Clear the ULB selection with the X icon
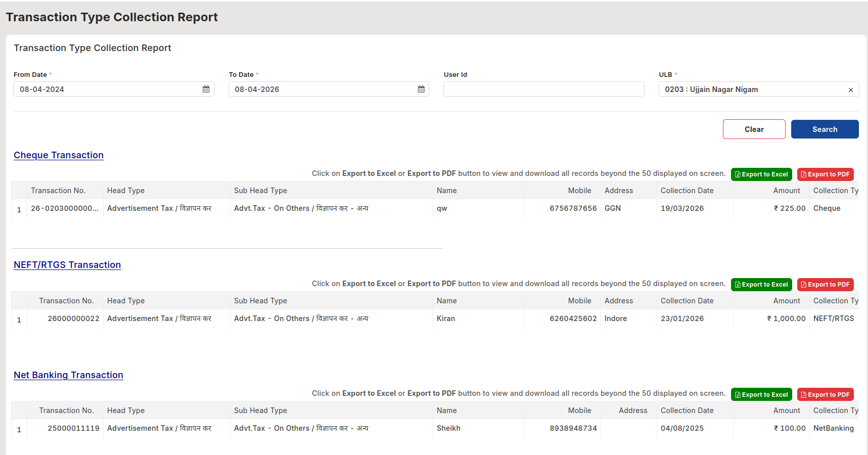This screenshot has height=455, width=868. (x=851, y=89)
